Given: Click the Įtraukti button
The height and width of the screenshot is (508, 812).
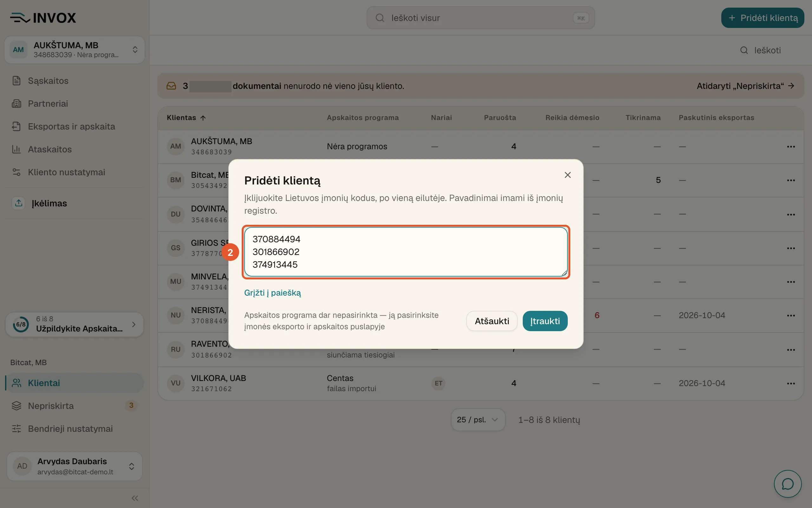Looking at the screenshot, I should (545, 321).
